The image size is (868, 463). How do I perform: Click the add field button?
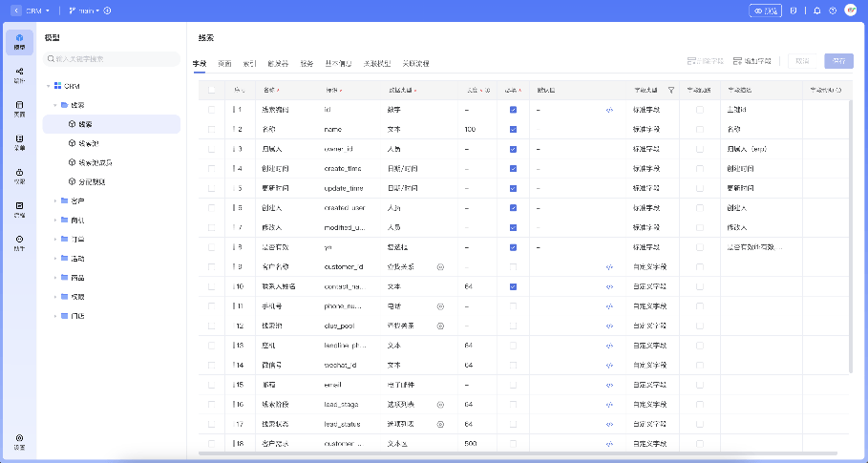pos(752,60)
